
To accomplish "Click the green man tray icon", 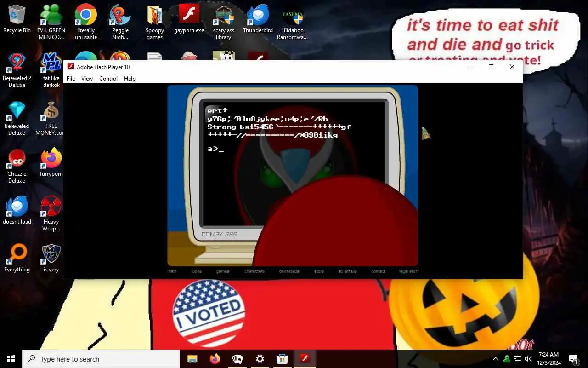I will click(507, 359).
